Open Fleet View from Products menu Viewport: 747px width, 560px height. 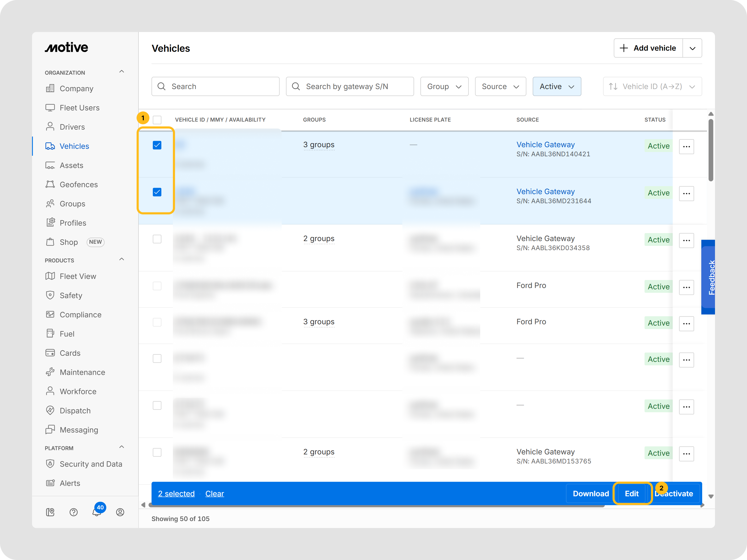click(x=78, y=276)
